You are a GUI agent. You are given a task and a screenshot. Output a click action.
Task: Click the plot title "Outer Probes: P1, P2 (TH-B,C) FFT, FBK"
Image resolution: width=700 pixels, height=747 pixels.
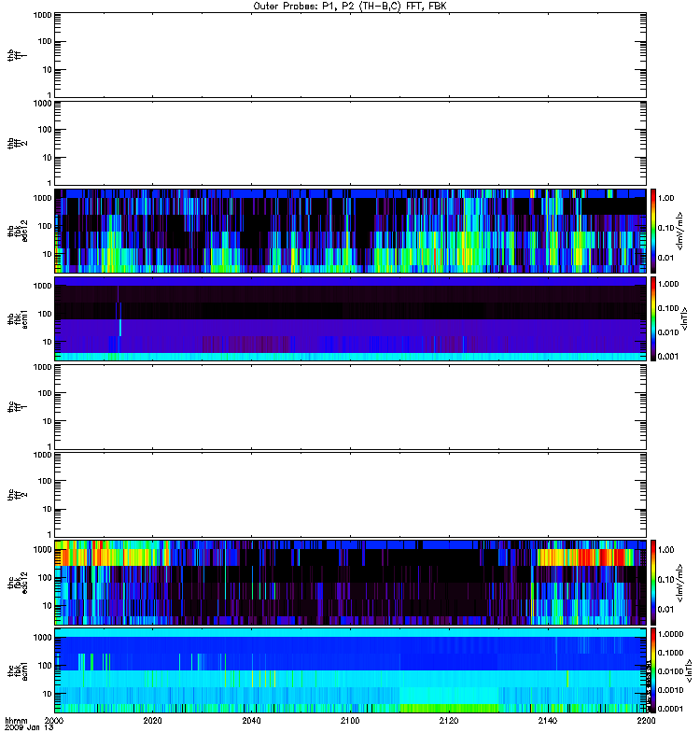click(349, 7)
